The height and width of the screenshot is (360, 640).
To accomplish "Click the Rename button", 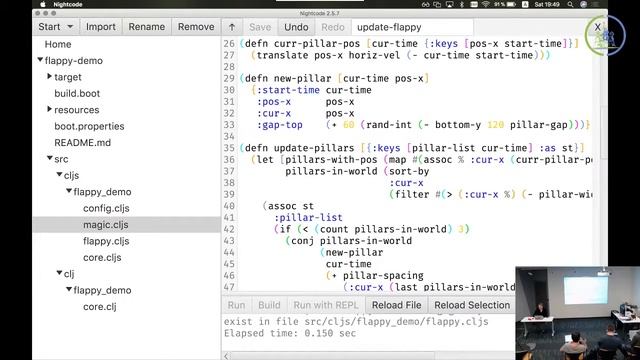I will click(147, 27).
